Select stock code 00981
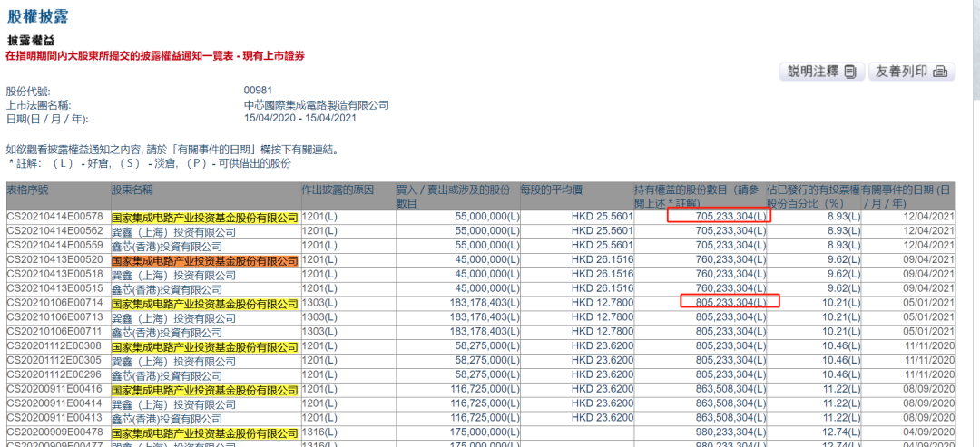The width and height of the screenshot is (980, 447). click(x=258, y=92)
